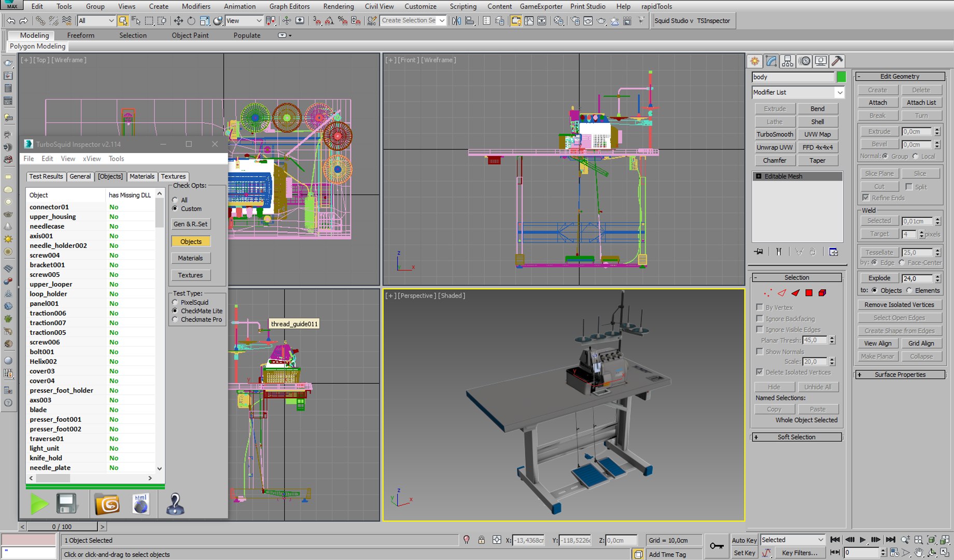Uncheck Delete Isolated Vertices checkbox

[760, 372]
